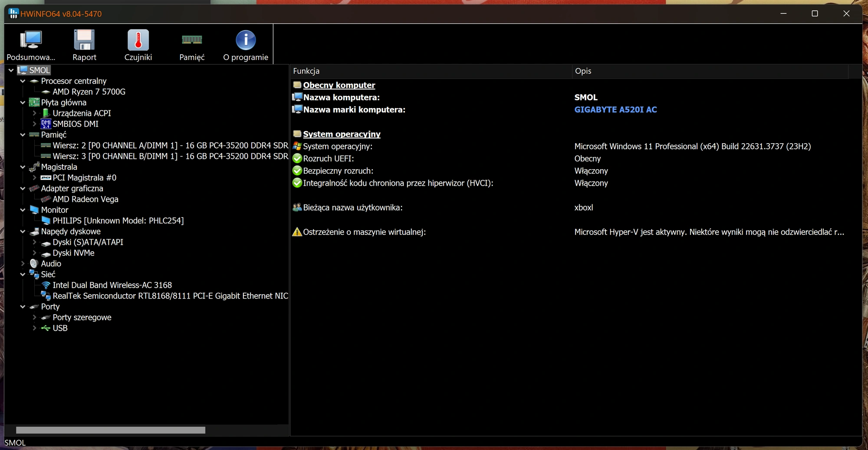The image size is (868, 450).
Task: Select memory Wiersz: 2 CHANNEL A/DIMM 1 entry
Action: coord(171,145)
